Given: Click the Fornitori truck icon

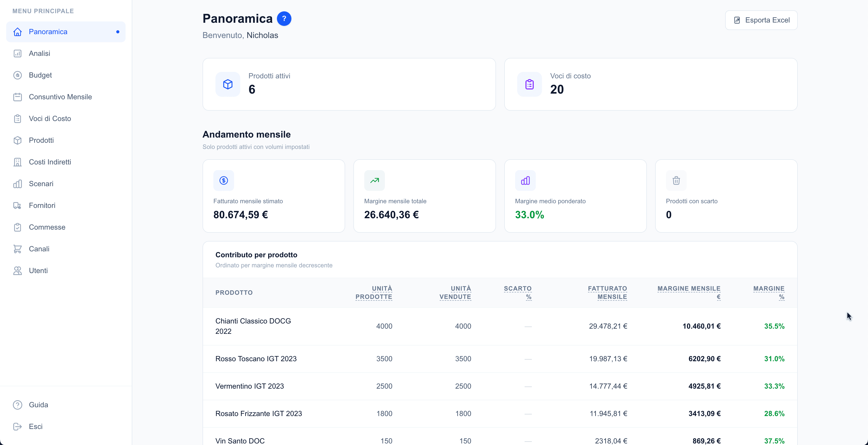Looking at the screenshot, I should point(18,206).
